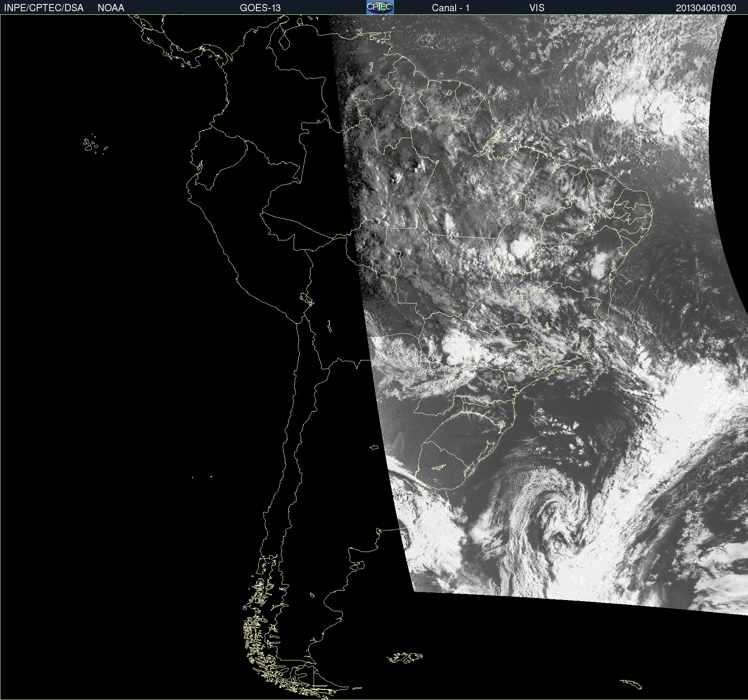748x700 pixels.
Task: Click the NOAA text in the header
Action: [x=111, y=8]
